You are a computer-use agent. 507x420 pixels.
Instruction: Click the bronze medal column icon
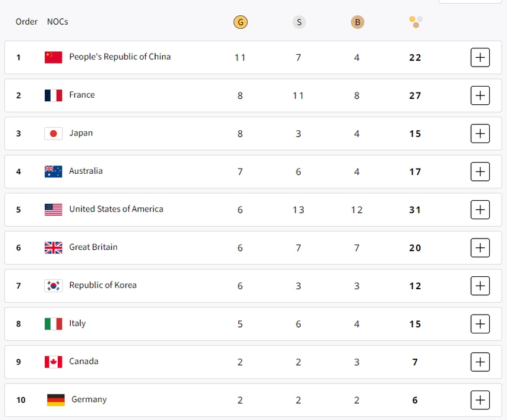[357, 22]
